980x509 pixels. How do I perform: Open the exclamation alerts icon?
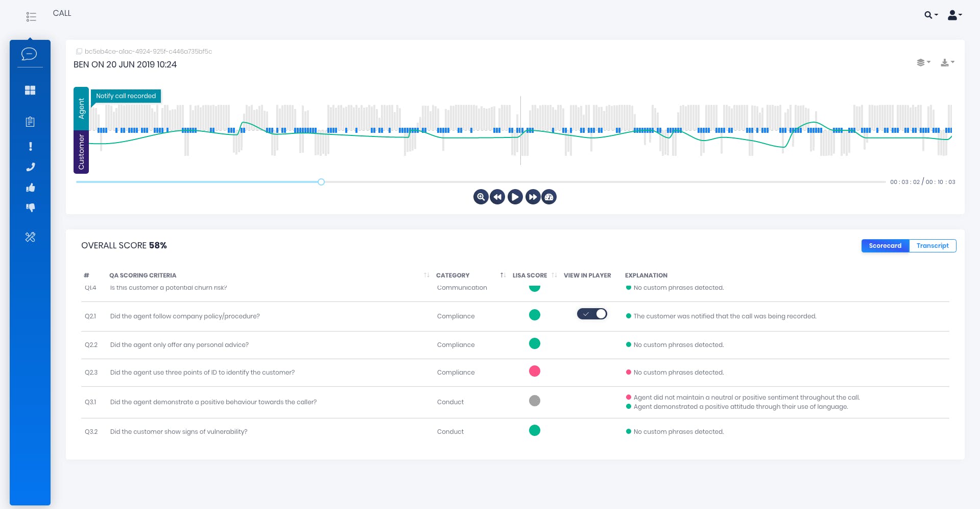[x=31, y=146]
